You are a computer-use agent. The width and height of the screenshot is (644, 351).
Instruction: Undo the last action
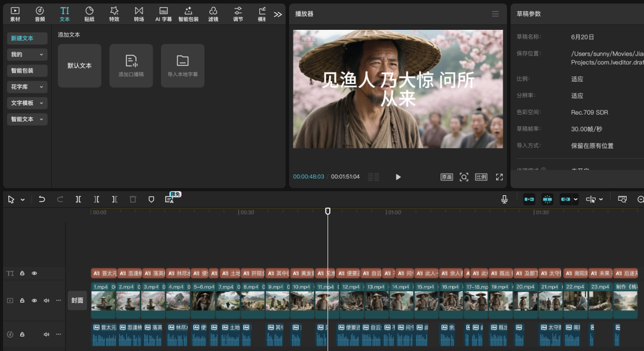click(42, 199)
